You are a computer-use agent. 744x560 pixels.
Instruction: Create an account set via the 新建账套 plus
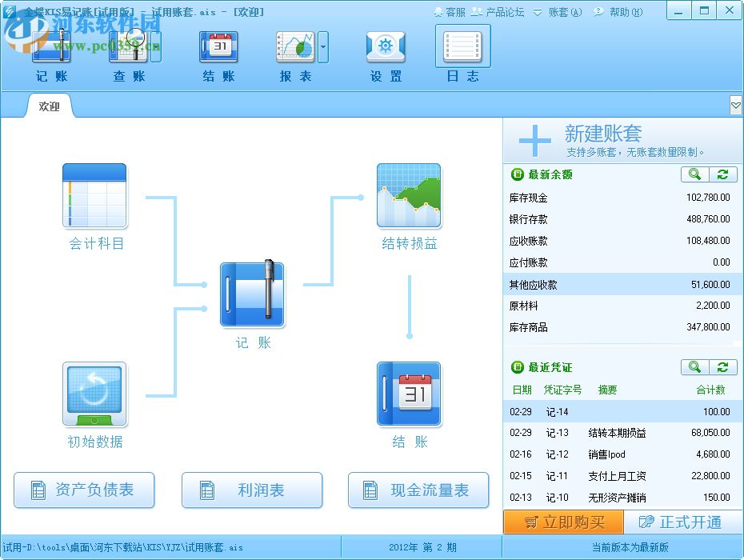coord(533,138)
